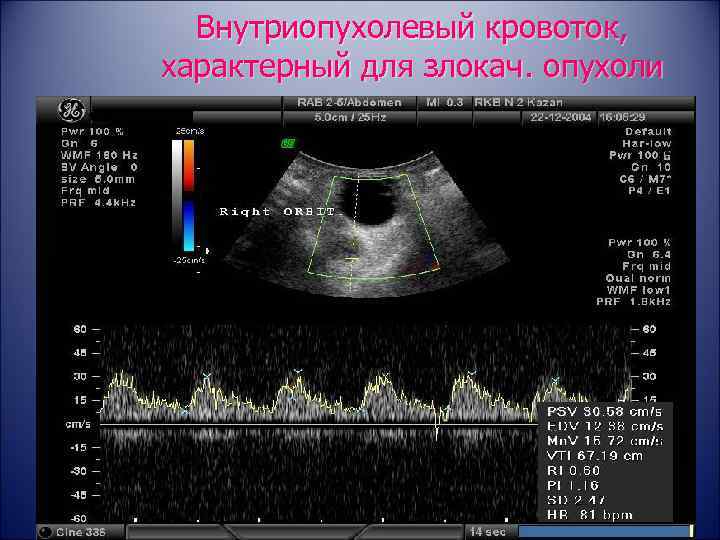Click the '5.0cm / 25Hz' depth readout
Viewport: 720px width, 540px height.
(x=350, y=117)
